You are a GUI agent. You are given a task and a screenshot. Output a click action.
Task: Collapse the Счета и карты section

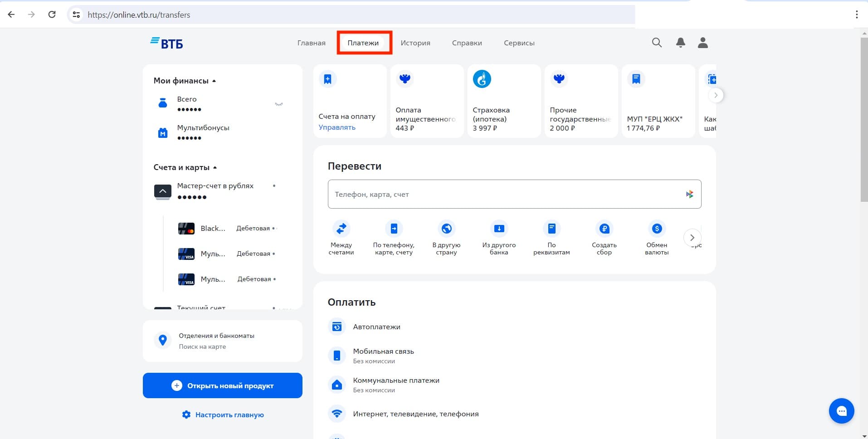pyautogui.click(x=215, y=168)
